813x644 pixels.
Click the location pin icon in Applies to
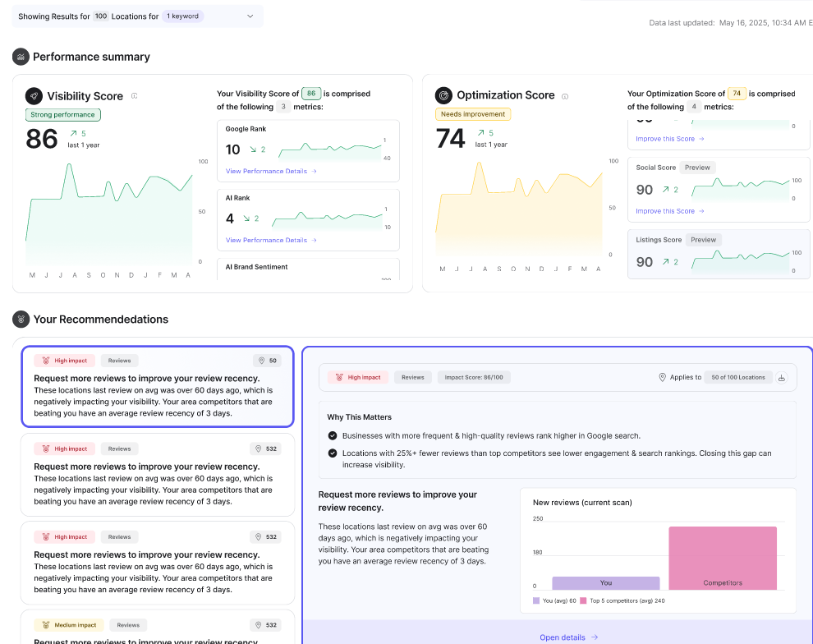click(x=662, y=378)
